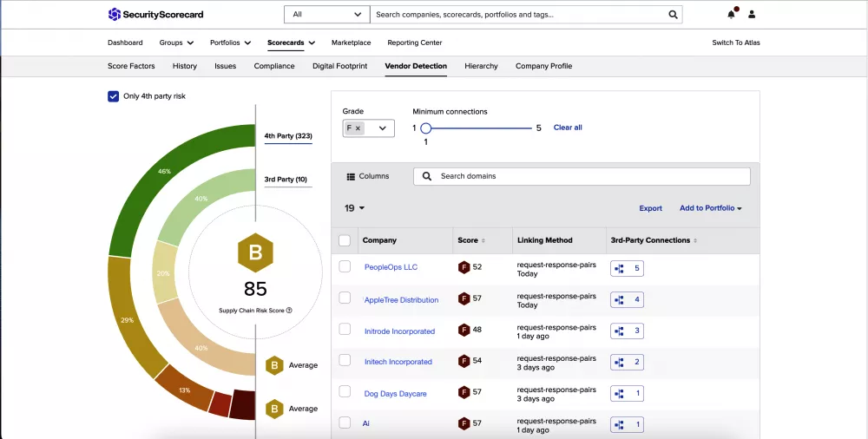The image size is (868, 439).
Task: Switch to History tab
Action: tap(185, 66)
